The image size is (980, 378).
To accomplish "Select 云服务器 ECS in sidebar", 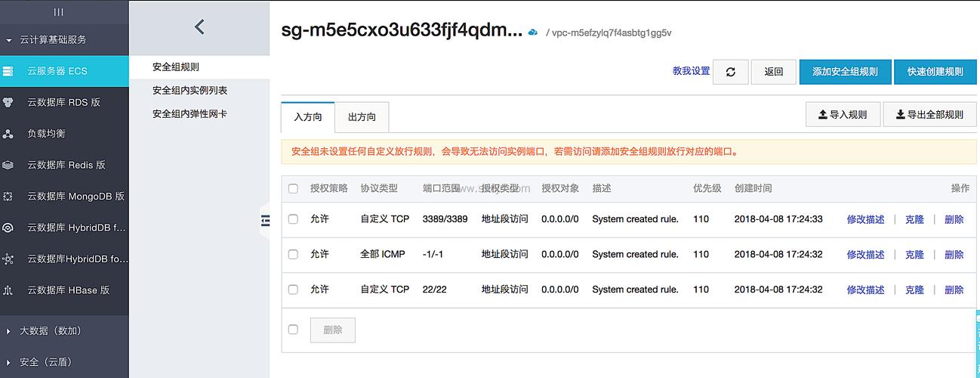I will pyautogui.click(x=64, y=71).
